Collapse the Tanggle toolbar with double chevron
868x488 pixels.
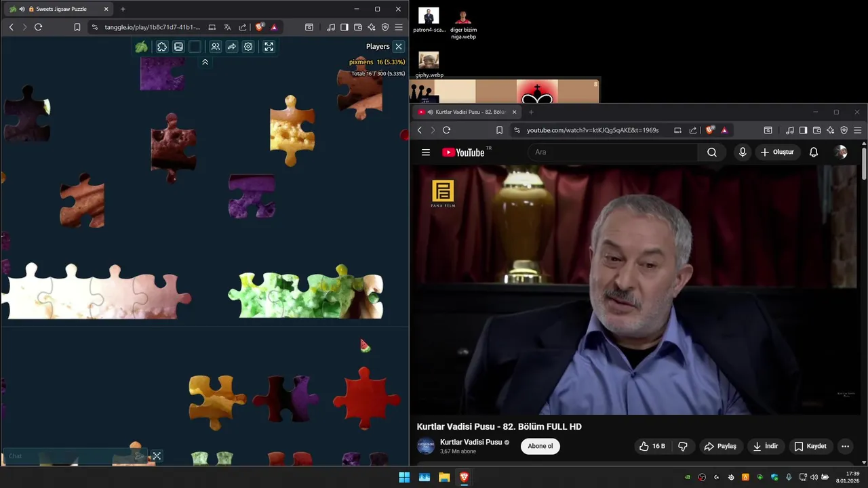(x=205, y=62)
